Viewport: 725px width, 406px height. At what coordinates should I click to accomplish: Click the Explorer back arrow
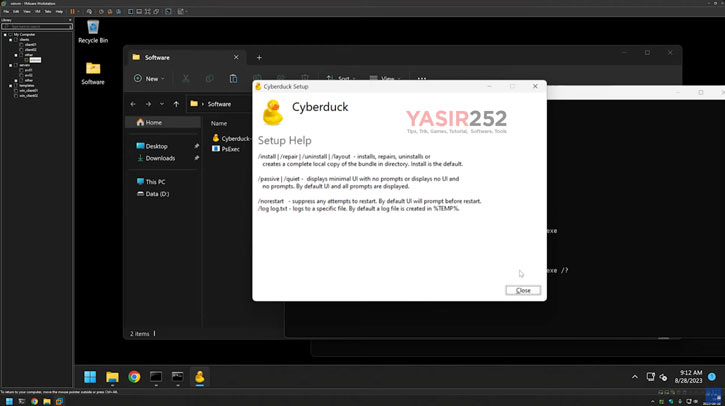pos(133,104)
